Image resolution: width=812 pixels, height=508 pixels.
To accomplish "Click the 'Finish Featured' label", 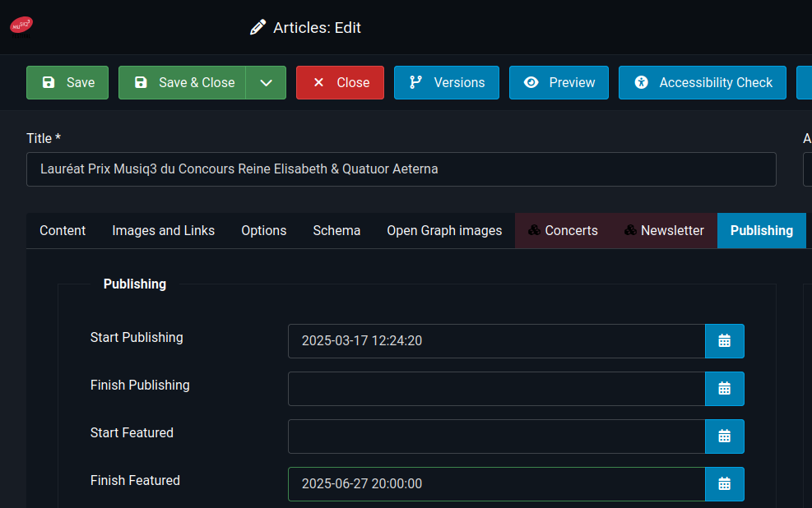I will (135, 480).
